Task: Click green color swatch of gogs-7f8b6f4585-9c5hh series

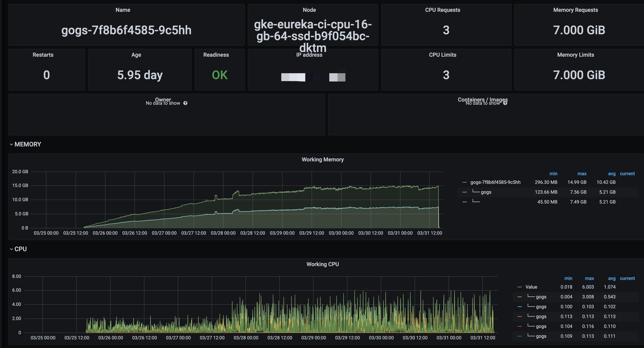Action: [464, 182]
